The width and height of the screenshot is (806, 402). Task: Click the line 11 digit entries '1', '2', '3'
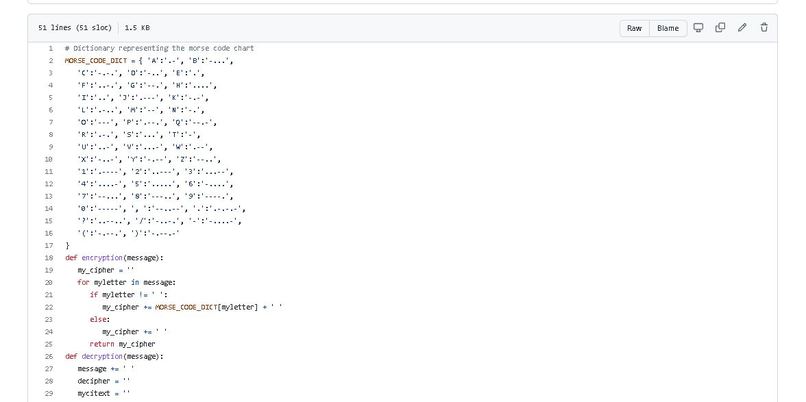tap(155, 172)
